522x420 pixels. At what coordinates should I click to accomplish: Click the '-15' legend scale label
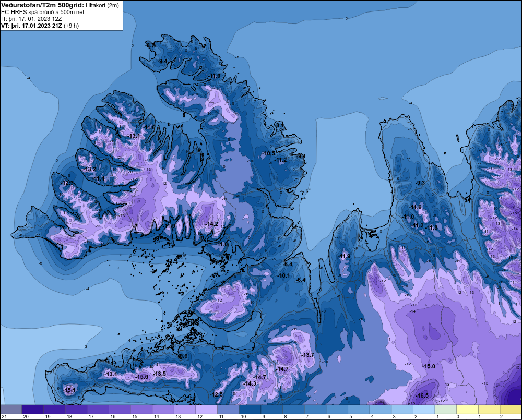point(134,417)
